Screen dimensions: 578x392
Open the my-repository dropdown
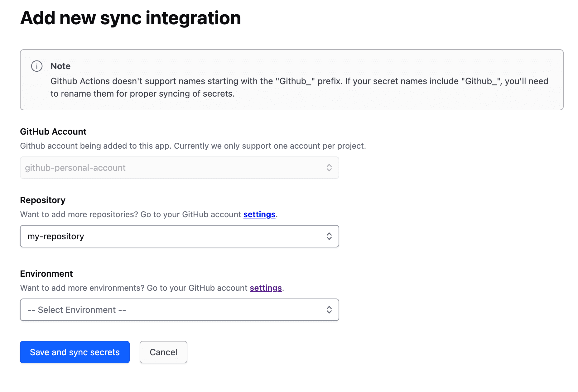pos(180,236)
